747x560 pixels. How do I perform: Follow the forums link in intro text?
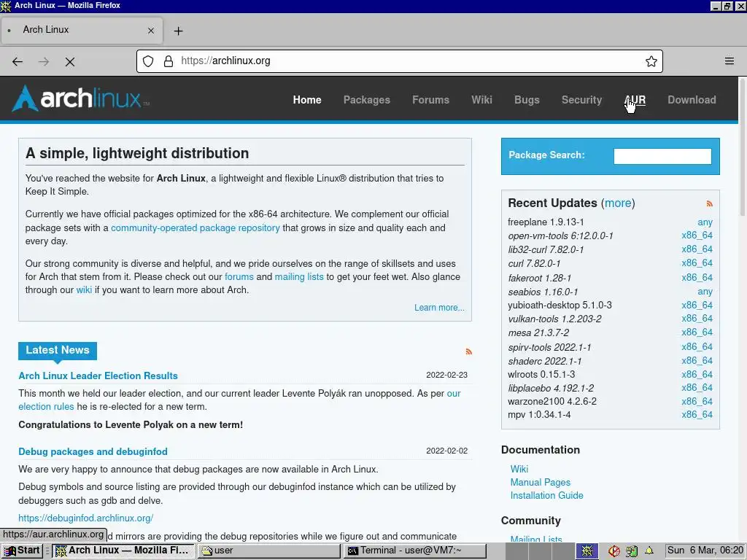click(x=239, y=276)
